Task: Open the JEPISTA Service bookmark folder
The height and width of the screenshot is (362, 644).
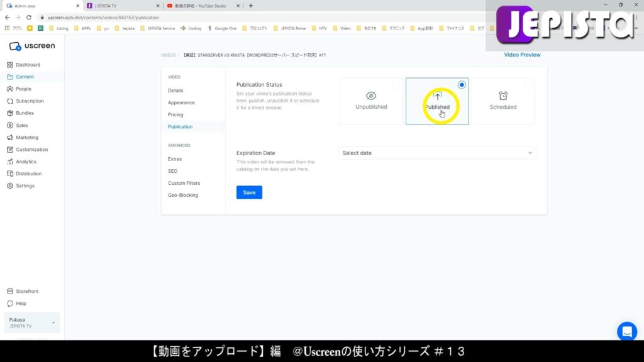Action: coord(158,28)
